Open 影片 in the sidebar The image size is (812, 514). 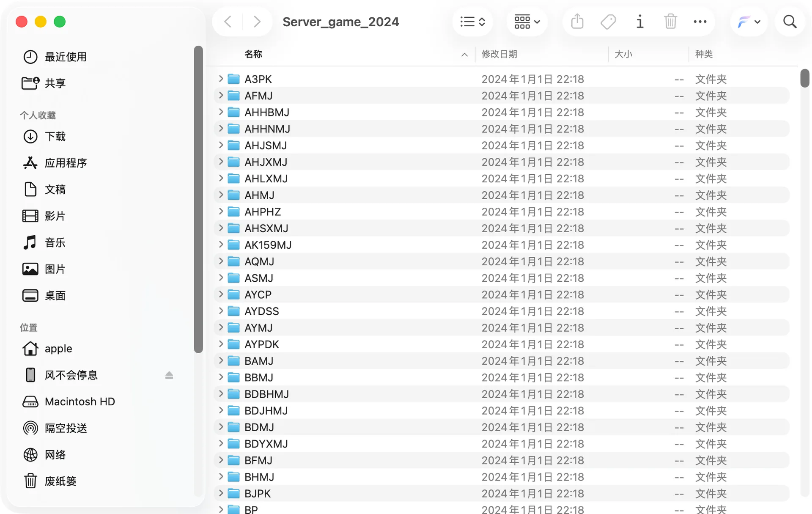pos(55,216)
